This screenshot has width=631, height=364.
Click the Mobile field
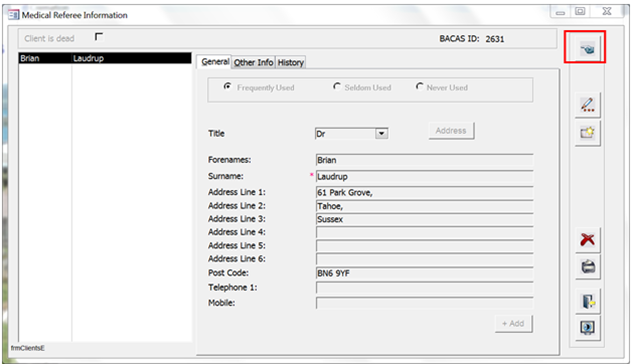(425, 303)
